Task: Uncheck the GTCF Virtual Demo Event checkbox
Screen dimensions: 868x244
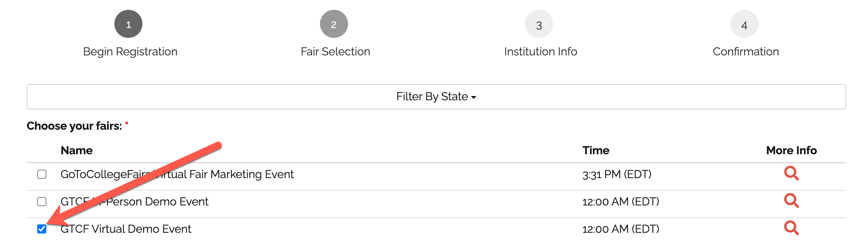Action: tap(42, 229)
